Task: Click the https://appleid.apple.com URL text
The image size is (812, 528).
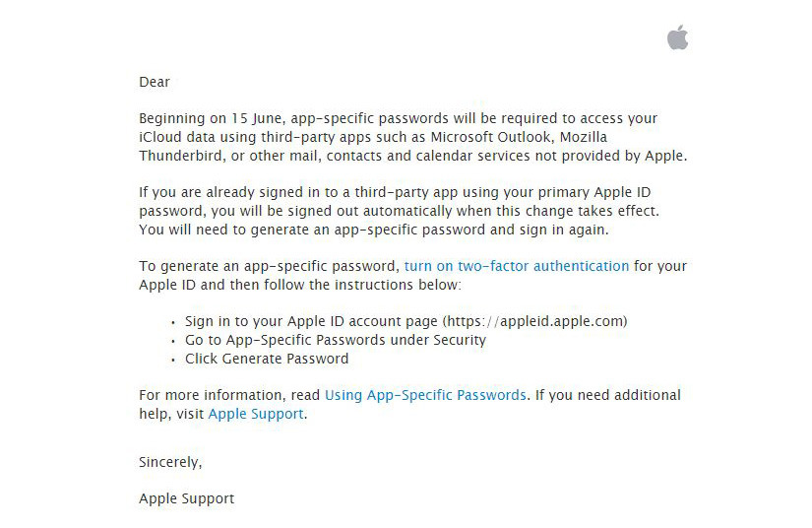Action: click(x=535, y=321)
